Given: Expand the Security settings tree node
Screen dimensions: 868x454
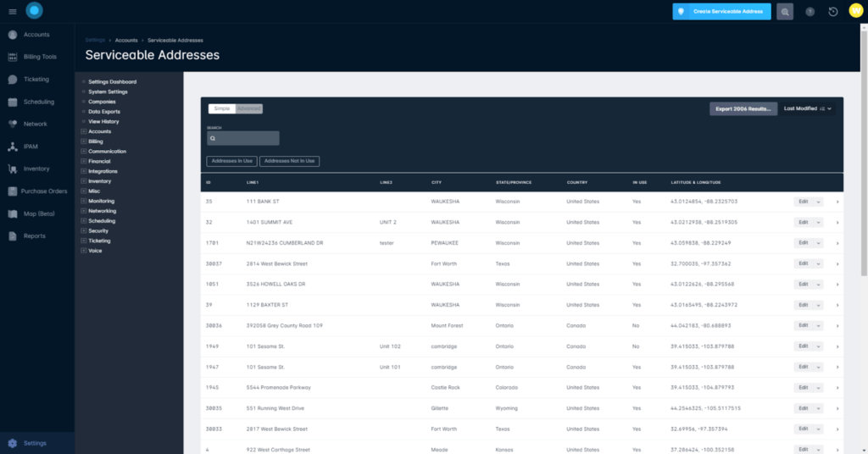Looking at the screenshot, I should coord(84,231).
